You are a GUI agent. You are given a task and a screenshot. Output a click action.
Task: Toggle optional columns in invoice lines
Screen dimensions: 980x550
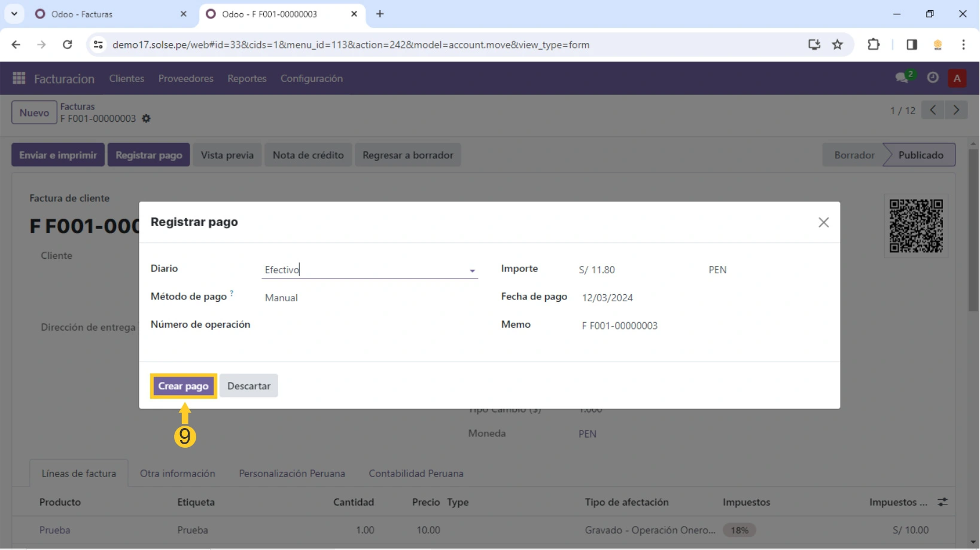pos(942,503)
